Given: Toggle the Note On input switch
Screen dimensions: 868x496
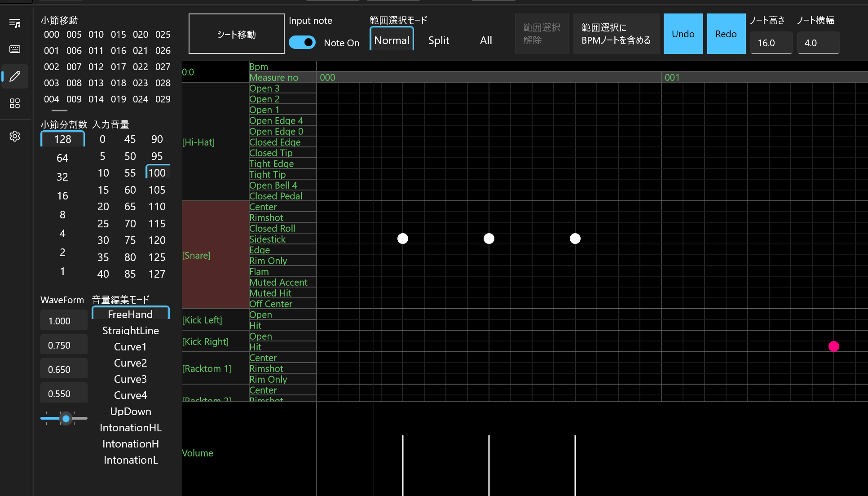Looking at the screenshot, I should [302, 43].
